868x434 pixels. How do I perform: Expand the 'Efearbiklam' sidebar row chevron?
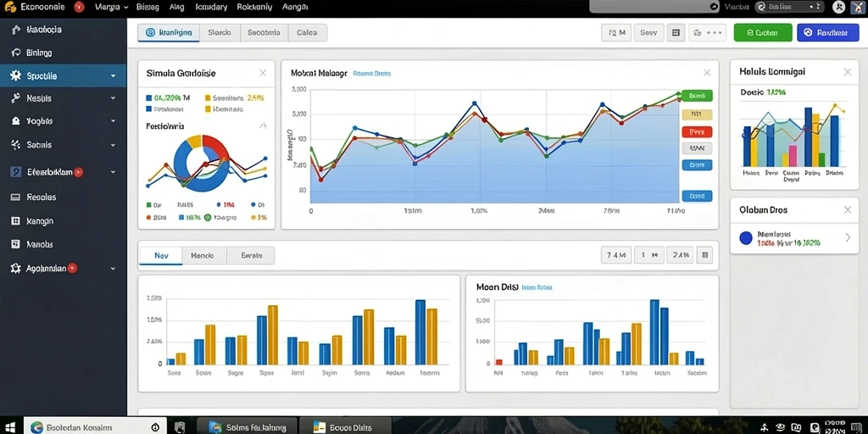coord(113,172)
